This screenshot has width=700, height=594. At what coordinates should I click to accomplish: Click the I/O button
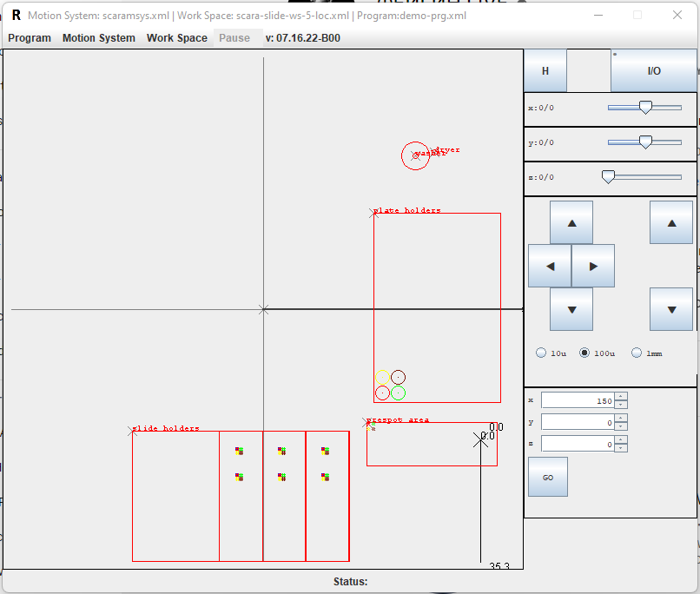(x=654, y=71)
